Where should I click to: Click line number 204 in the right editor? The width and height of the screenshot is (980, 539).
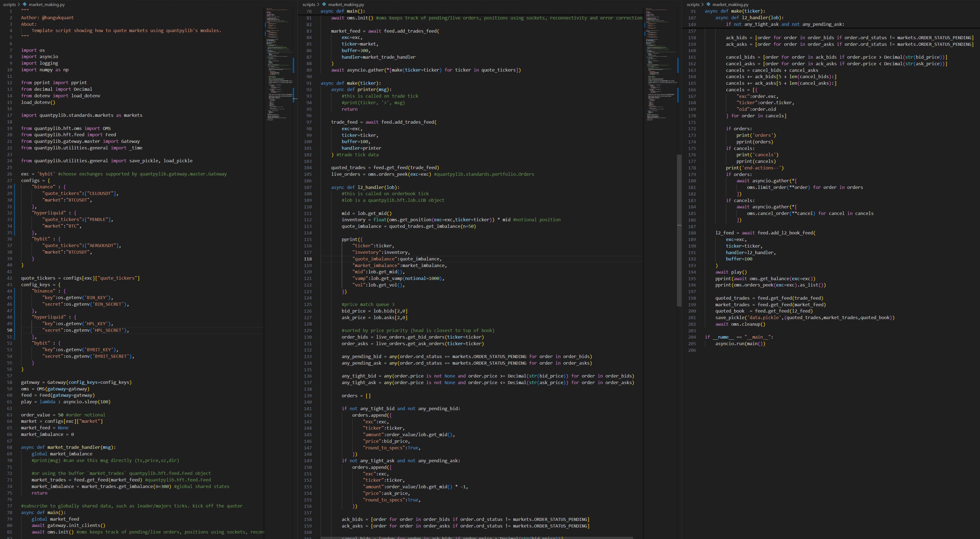coord(692,337)
